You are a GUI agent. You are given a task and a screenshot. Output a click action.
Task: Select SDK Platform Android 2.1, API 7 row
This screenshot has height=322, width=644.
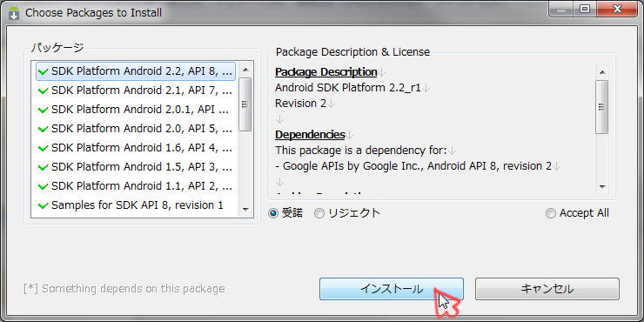[136, 91]
